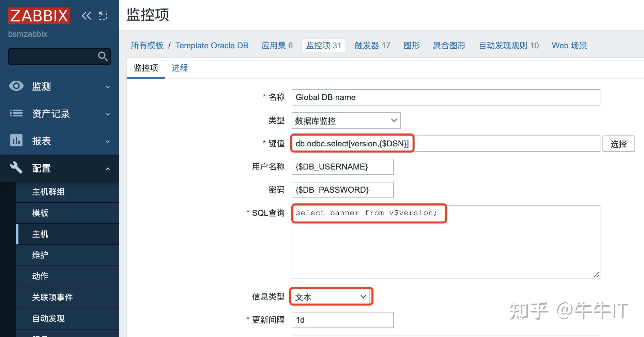Grab the SQL textarea resize handle
The width and height of the screenshot is (644, 337).
(x=596, y=275)
